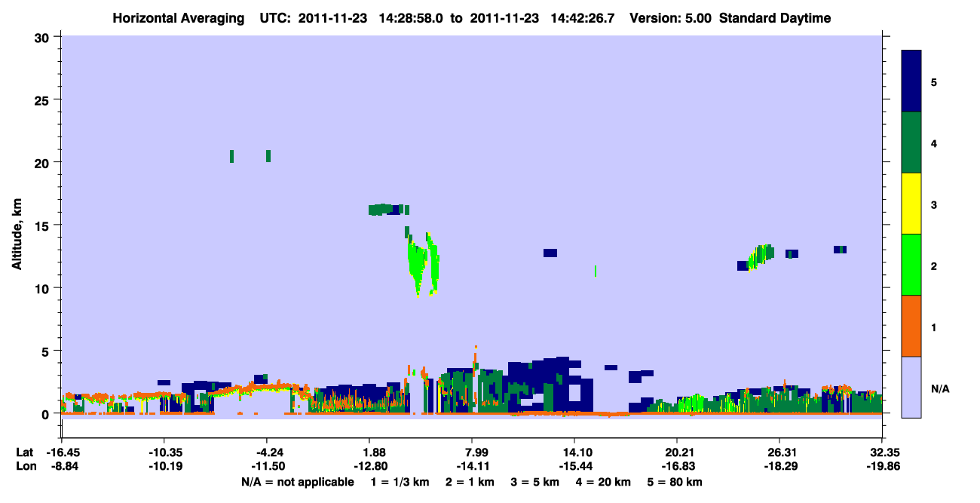Image resolution: width=980 pixels, height=503 pixels.
Task: Click 'Standard Daytime' in the title
Action: click(x=775, y=18)
